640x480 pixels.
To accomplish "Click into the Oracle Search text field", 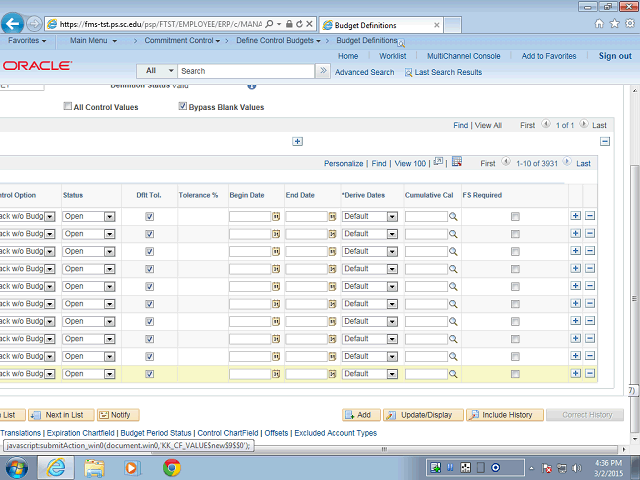I will click(246, 71).
